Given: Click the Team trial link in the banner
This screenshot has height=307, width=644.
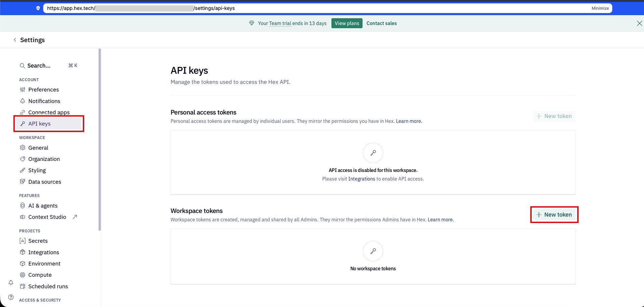Looking at the screenshot, I should tap(280, 23).
